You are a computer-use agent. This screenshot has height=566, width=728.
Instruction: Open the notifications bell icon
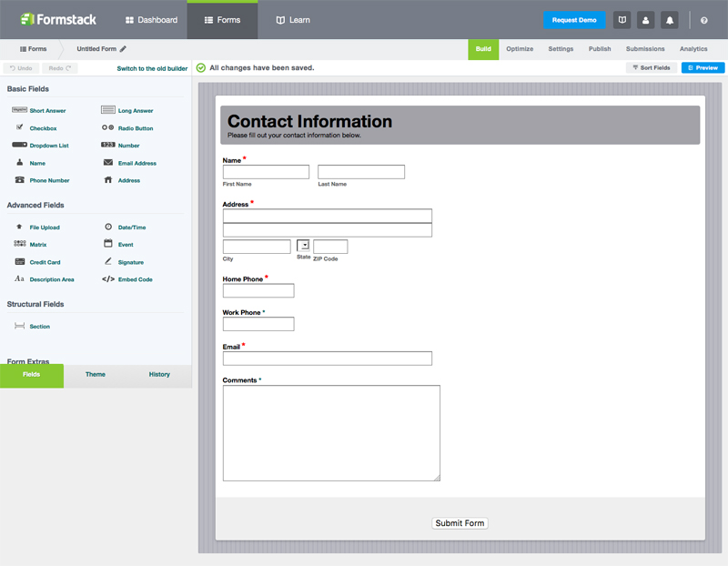670,20
